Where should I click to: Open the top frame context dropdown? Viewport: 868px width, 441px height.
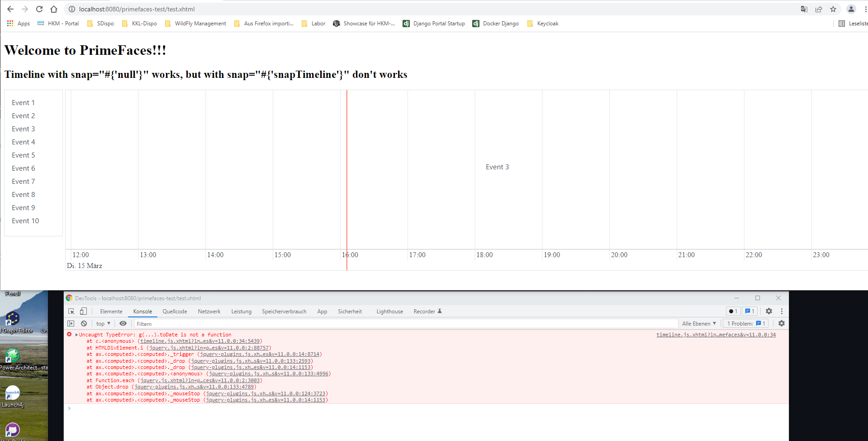click(x=103, y=323)
